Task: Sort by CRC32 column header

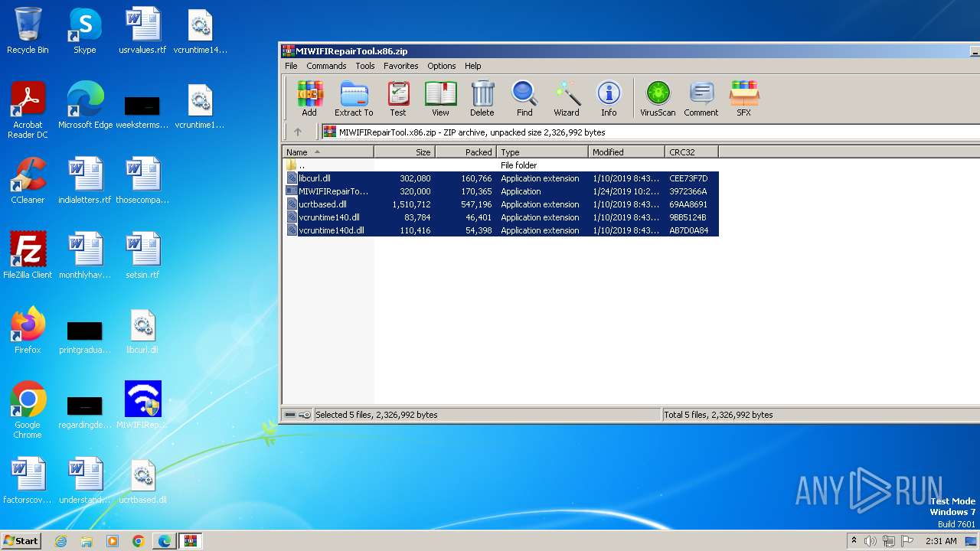Action: point(691,152)
